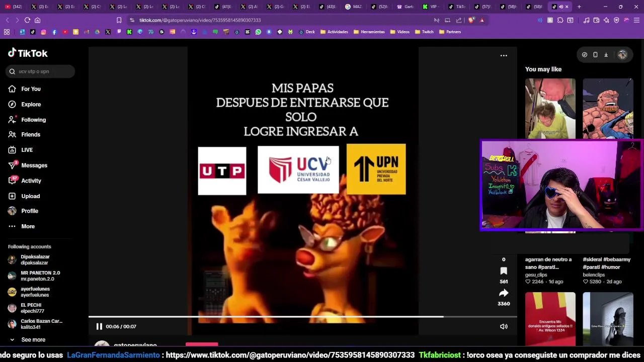Open the Videos bookmarks folder
Image resolution: width=644 pixels, height=362 pixels.
(x=399, y=32)
